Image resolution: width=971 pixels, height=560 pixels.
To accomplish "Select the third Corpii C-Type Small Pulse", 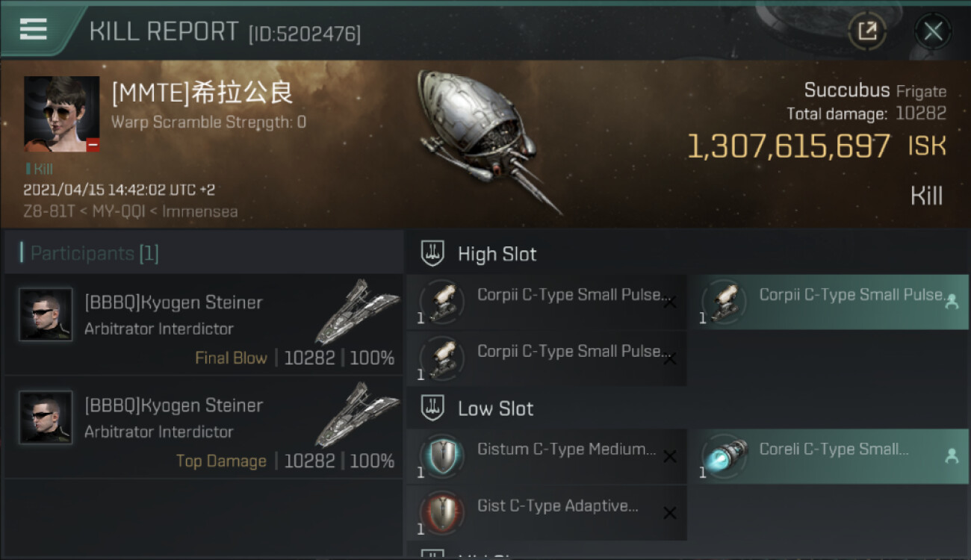I will point(547,358).
